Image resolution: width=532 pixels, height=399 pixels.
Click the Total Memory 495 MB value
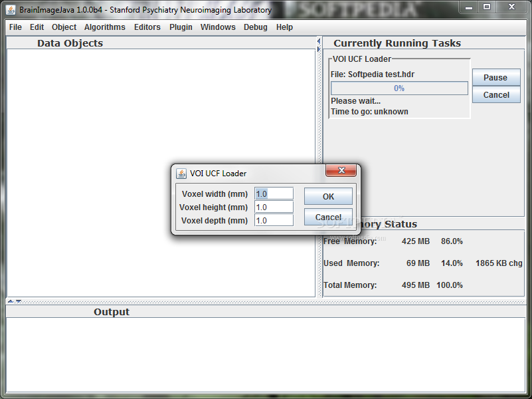(416, 285)
